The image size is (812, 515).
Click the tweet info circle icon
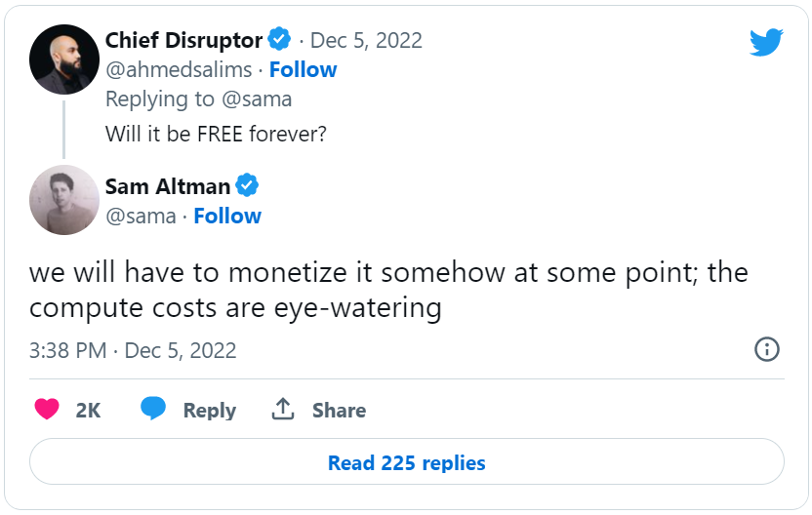click(x=767, y=349)
